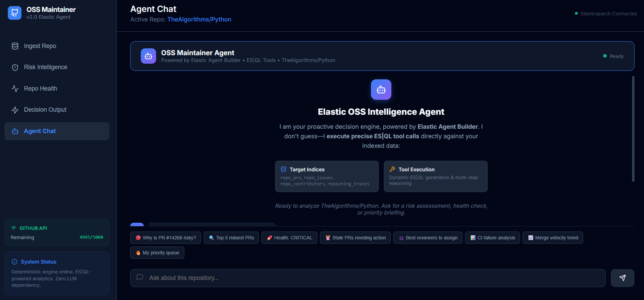
Task: Send message with paper plane button
Action: click(623, 278)
